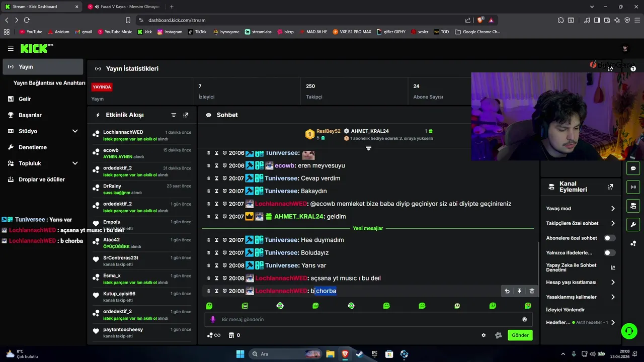Open the hamburger menu next to Kick logo
Image resolution: width=644 pixels, height=362 pixels.
click(x=11, y=49)
